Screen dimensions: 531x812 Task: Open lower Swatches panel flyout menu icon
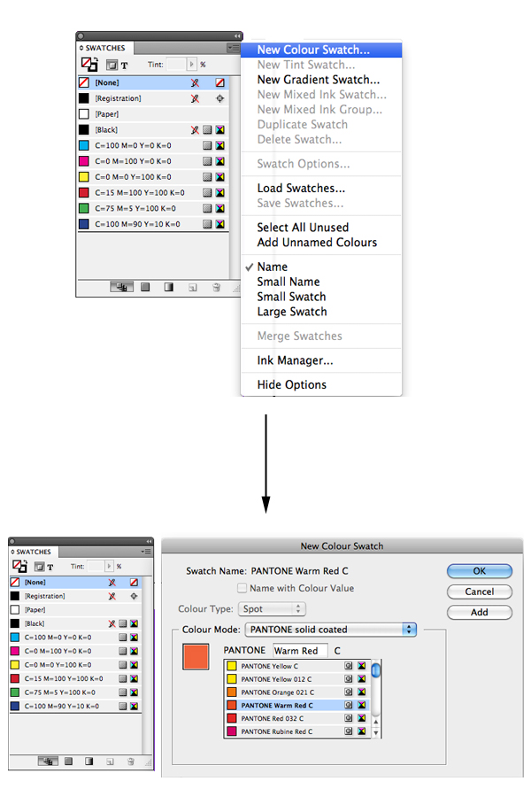pyautogui.click(x=146, y=552)
